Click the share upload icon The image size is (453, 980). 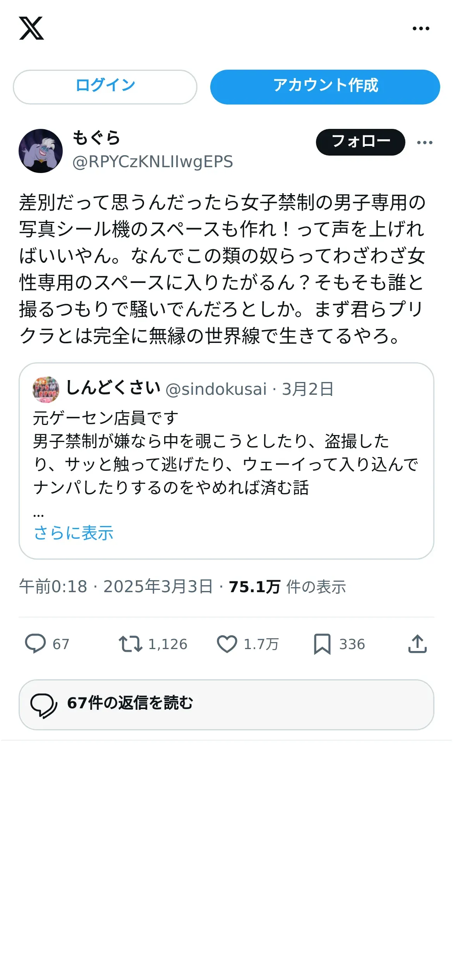coord(417,644)
